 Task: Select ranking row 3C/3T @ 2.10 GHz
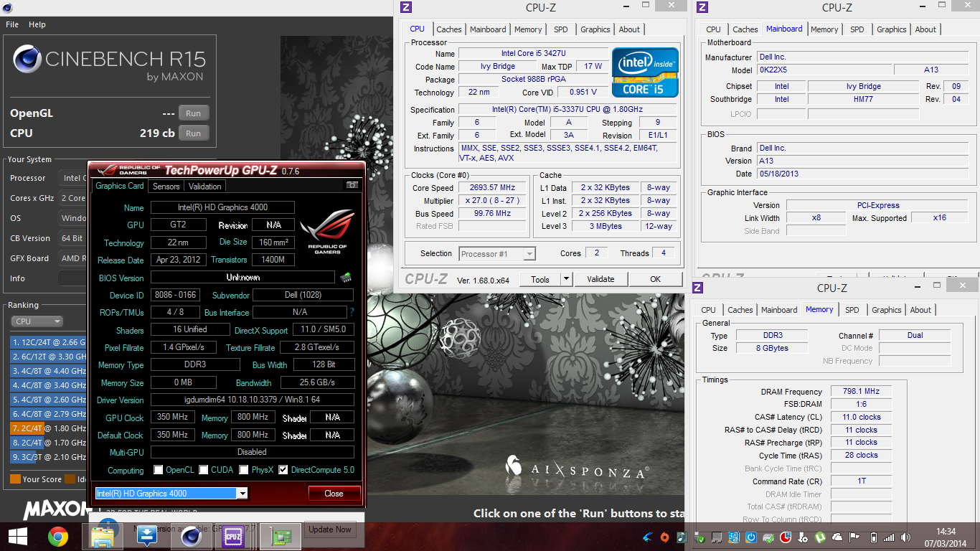click(48, 457)
